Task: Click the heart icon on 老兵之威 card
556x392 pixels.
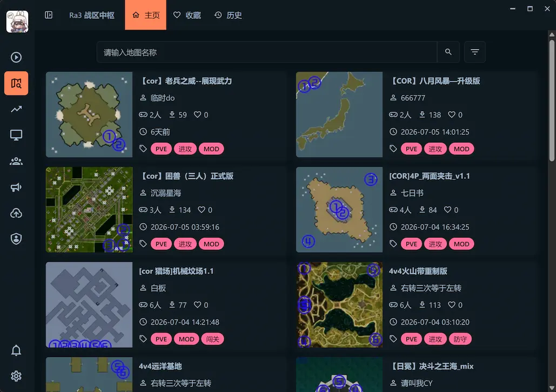Action: (197, 114)
